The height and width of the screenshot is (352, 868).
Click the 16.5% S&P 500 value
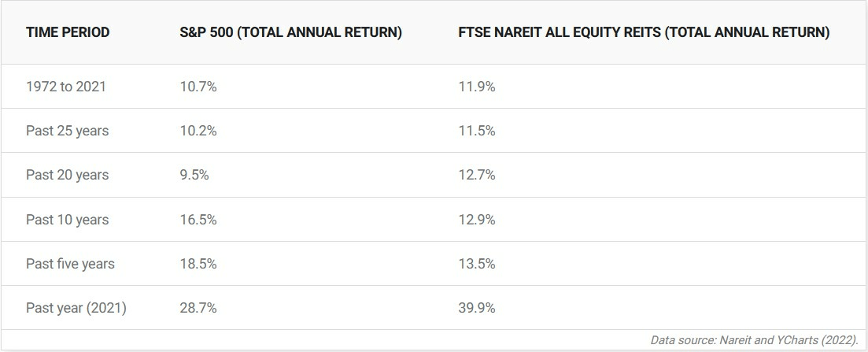(198, 220)
